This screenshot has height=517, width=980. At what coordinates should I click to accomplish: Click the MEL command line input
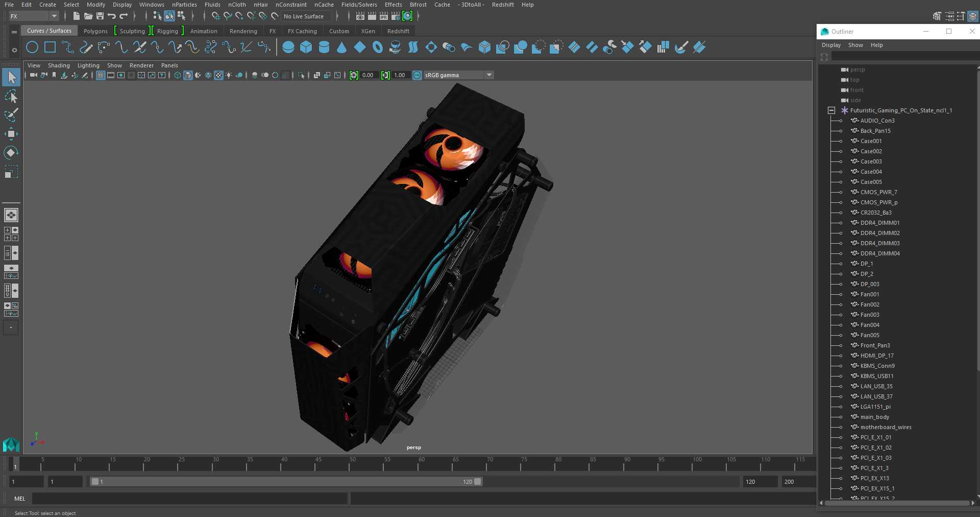pos(190,499)
